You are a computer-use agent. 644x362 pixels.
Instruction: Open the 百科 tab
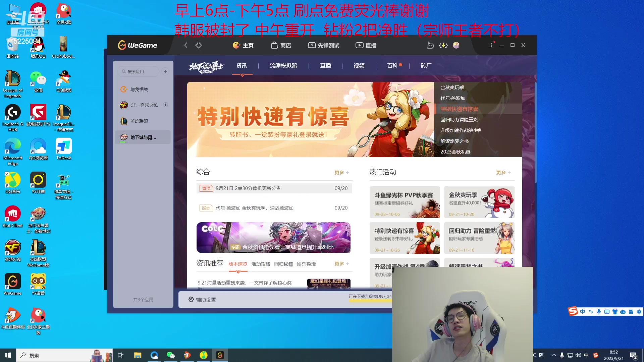[392, 66]
